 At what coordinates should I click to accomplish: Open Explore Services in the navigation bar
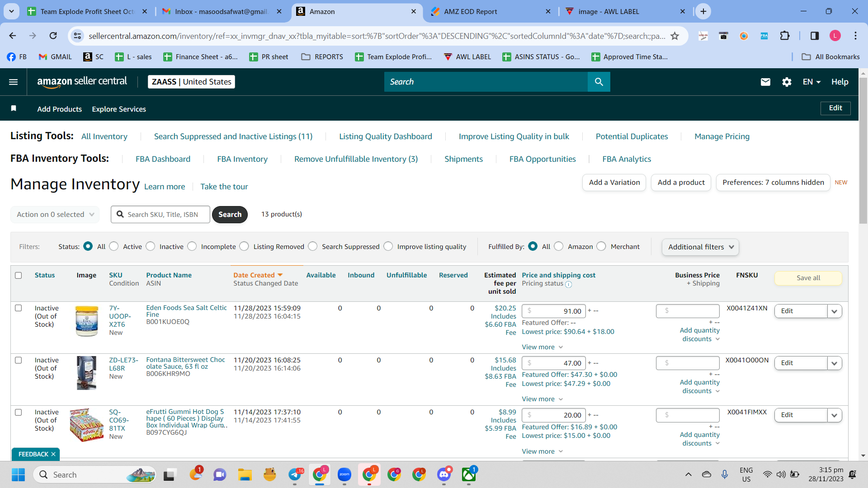pyautogui.click(x=119, y=109)
